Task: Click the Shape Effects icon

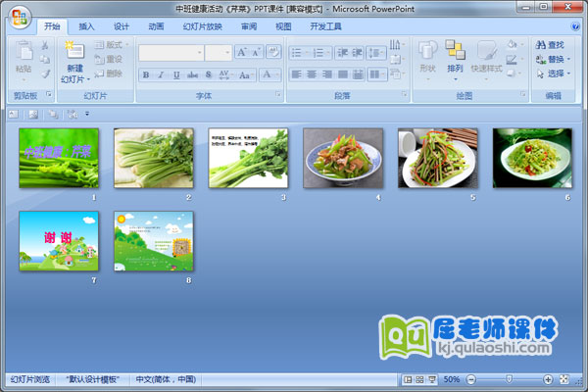Action: tap(512, 73)
